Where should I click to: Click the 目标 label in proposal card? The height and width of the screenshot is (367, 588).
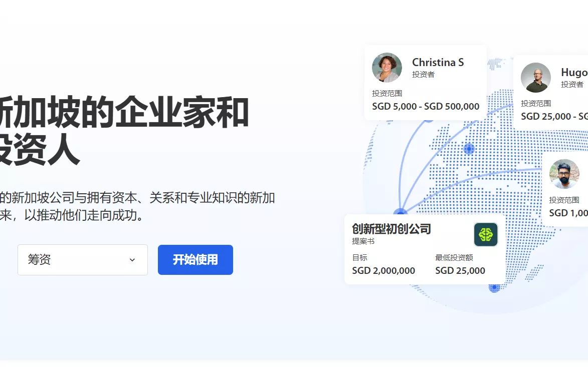coord(359,258)
